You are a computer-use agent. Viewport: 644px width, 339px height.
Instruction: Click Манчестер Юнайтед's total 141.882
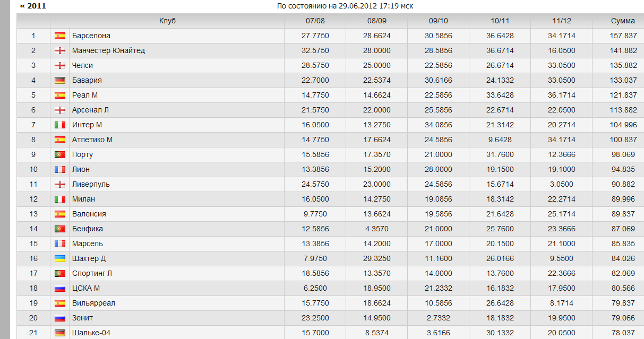coord(623,50)
